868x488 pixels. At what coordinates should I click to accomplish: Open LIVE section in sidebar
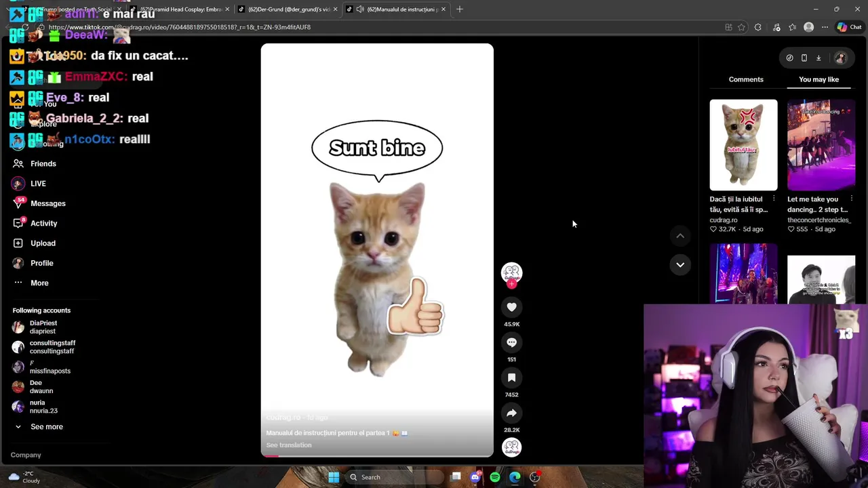[x=29, y=184]
